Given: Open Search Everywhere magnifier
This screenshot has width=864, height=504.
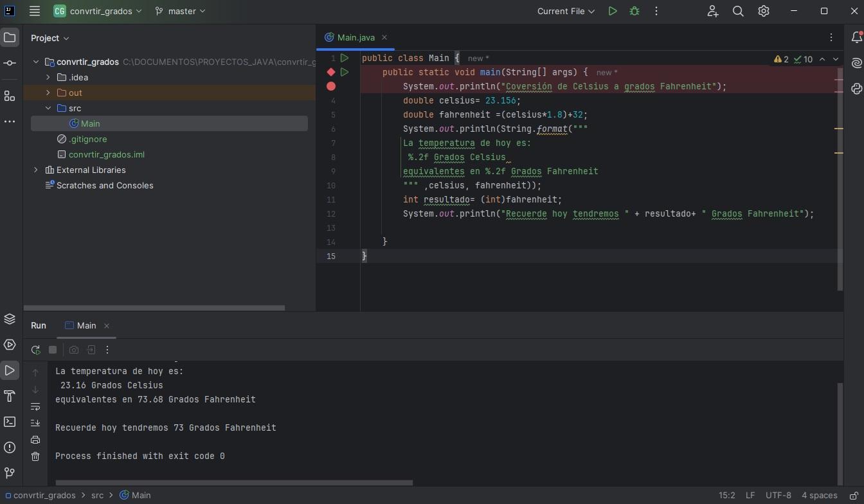Looking at the screenshot, I should click(x=738, y=11).
